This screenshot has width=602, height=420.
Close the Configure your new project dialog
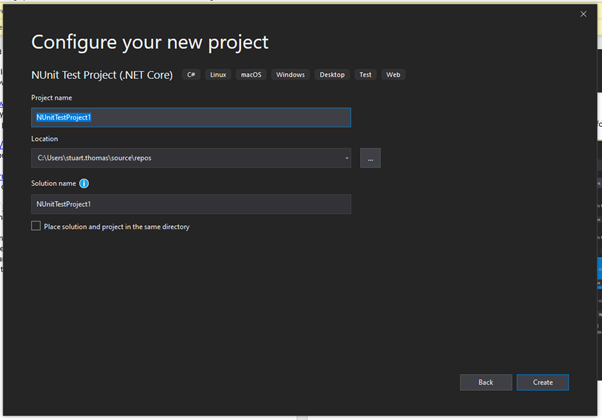point(583,14)
